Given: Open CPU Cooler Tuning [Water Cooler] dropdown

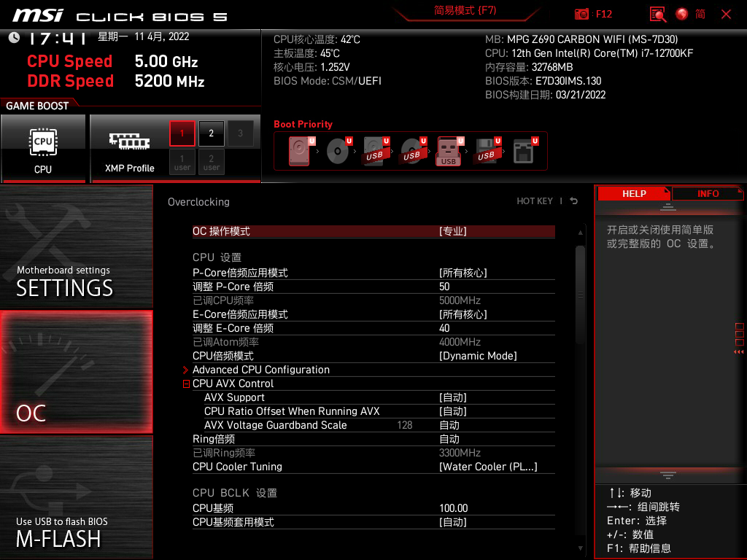Looking at the screenshot, I should pos(373,467).
